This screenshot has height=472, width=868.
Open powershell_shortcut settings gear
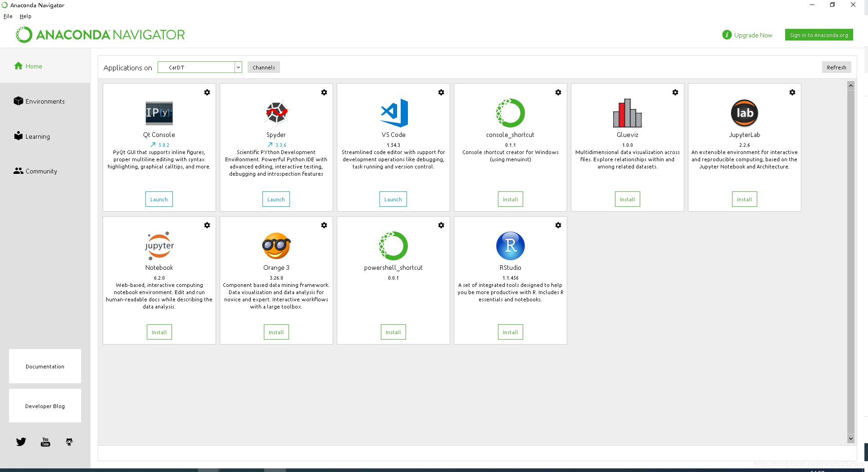[x=441, y=225]
